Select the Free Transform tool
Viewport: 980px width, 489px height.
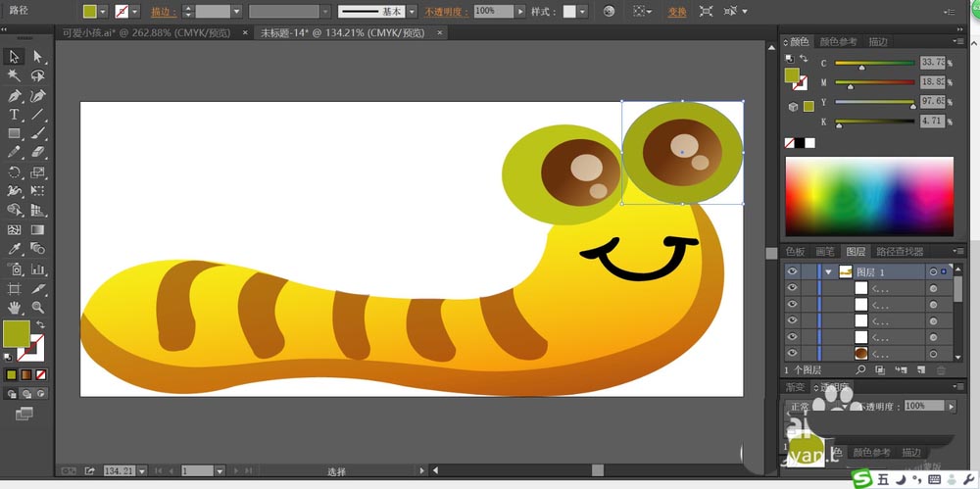point(37,191)
